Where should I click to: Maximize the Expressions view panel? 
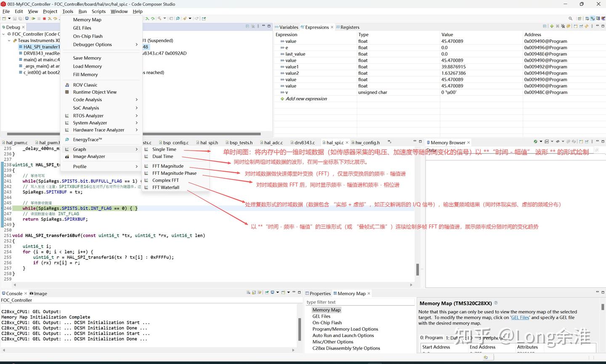pyautogui.click(x=603, y=26)
